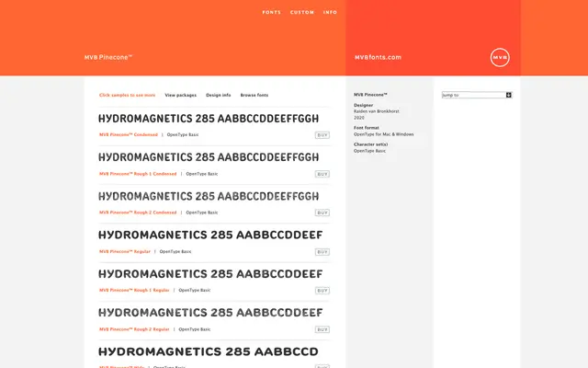Click the 'Font format' sidebar heading

pyautogui.click(x=367, y=128)
